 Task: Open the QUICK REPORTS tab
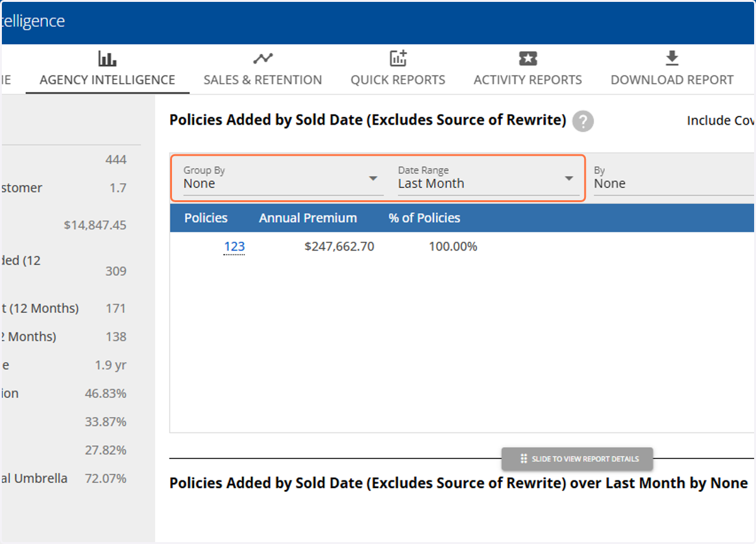(398, 80)
